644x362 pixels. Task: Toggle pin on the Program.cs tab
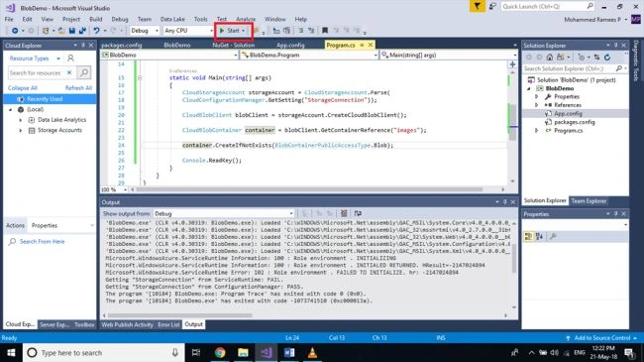point(362,45)
